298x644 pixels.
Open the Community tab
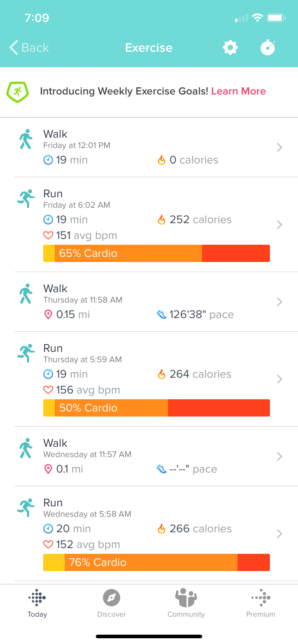click(x=186, y=603)
